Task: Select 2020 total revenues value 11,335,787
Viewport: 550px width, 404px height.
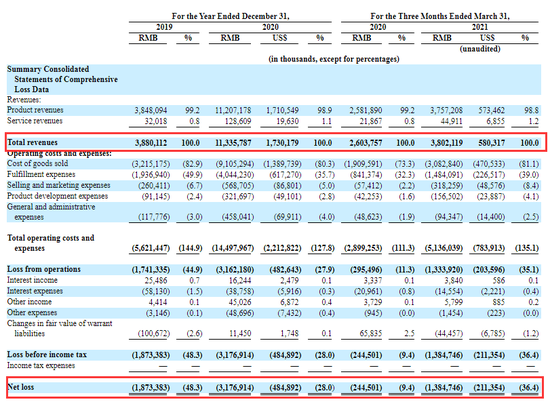Action: point(233,143)
